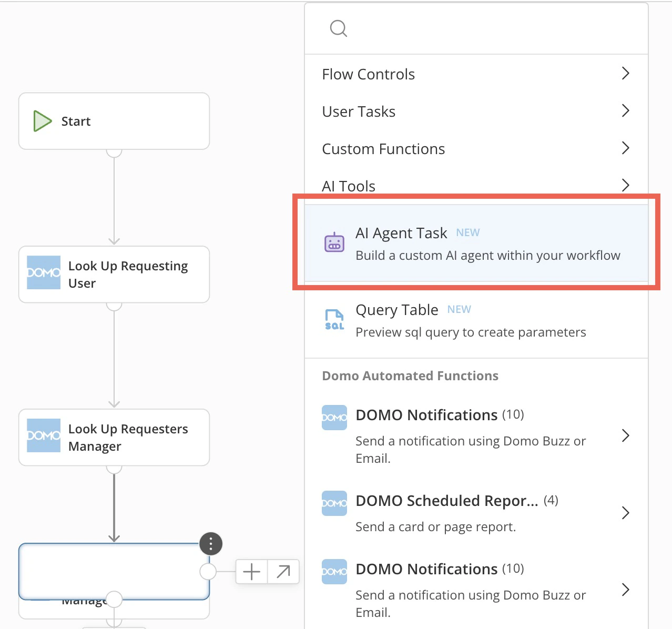Viewport: 672px width, 629px height.
Task: Click the search magnifier icon
Action: [338, 28]
